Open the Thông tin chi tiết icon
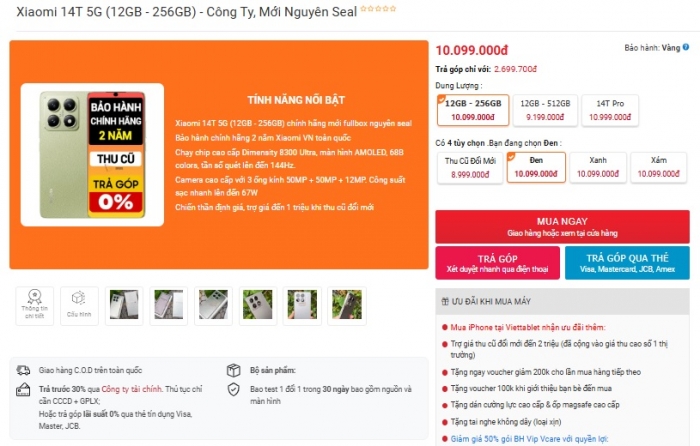Viewport: 700px width, 446px height. (x=34, y=306)
